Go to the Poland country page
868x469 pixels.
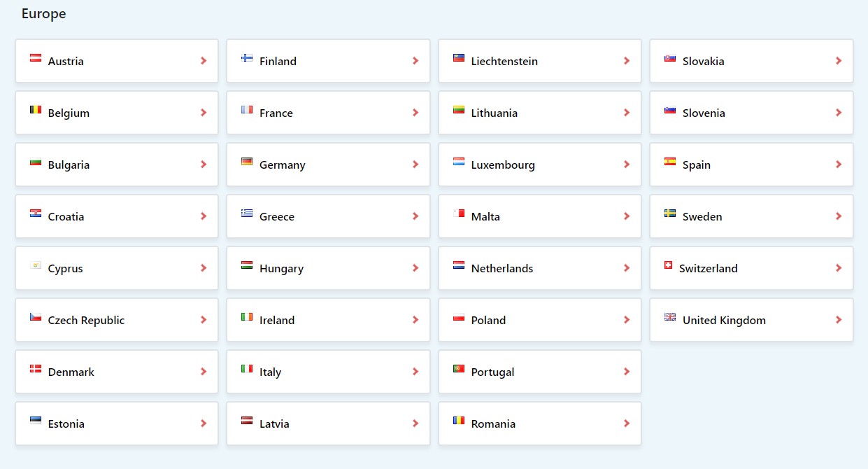coord(540,320)
